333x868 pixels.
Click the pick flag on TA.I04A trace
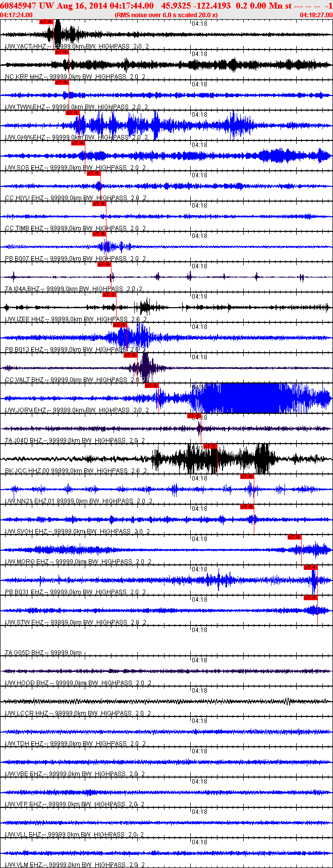[x=104, y=264]
